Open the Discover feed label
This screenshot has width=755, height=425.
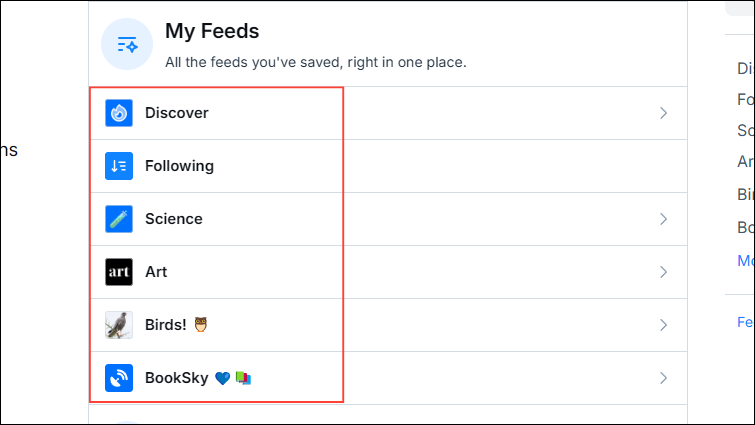[x=177, y=113]
